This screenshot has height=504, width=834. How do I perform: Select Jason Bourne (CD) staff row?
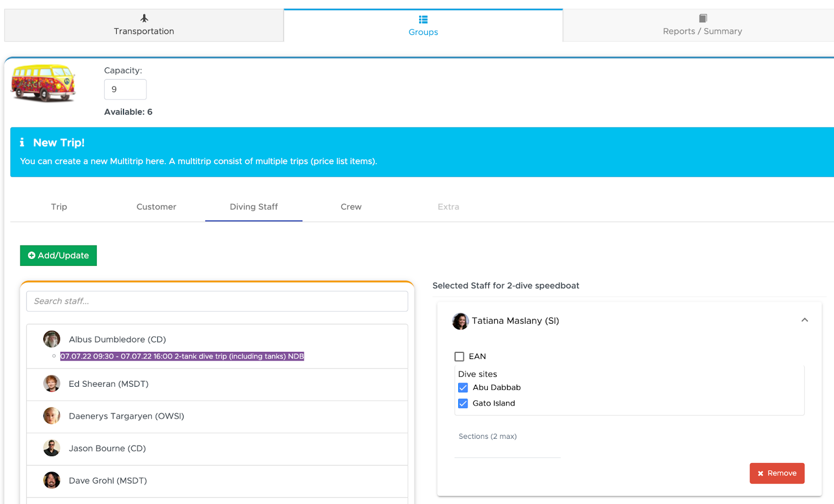point(217,449)
